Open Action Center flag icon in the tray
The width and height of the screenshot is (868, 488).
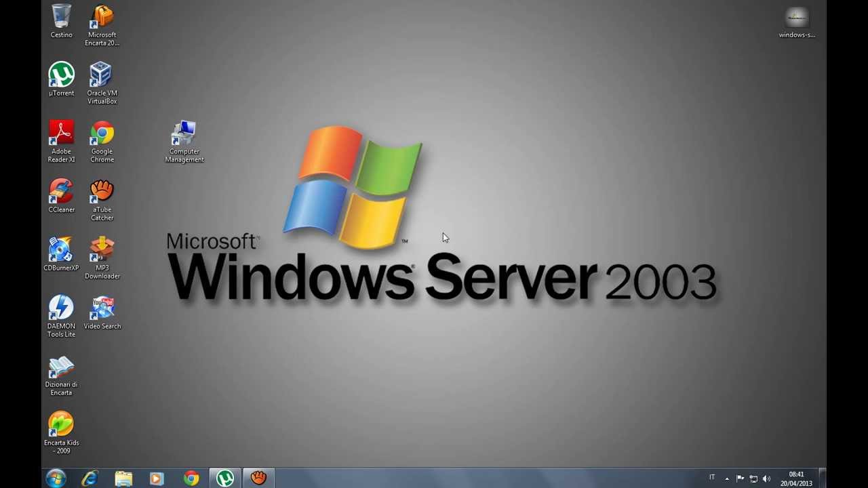(740, 479)
